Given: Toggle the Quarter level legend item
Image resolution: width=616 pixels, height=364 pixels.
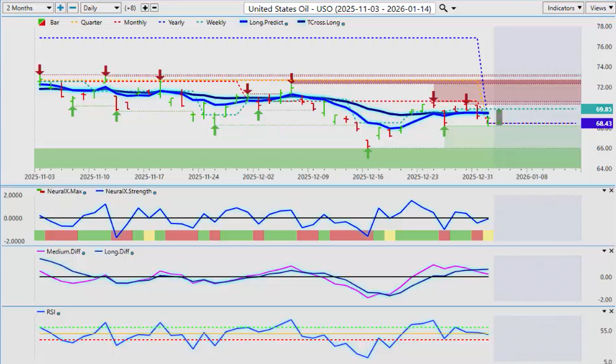Looking at the screenshot, I should point(90,22).
